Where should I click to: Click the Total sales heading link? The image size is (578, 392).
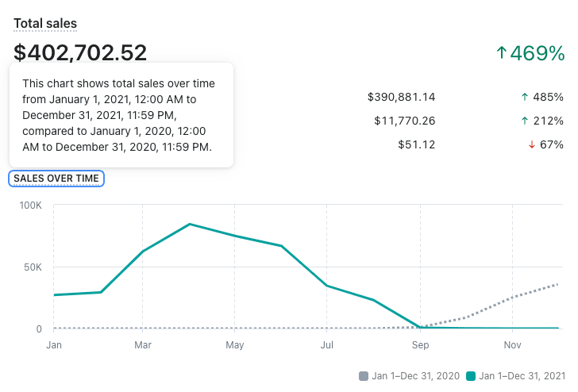pos(45,24)
